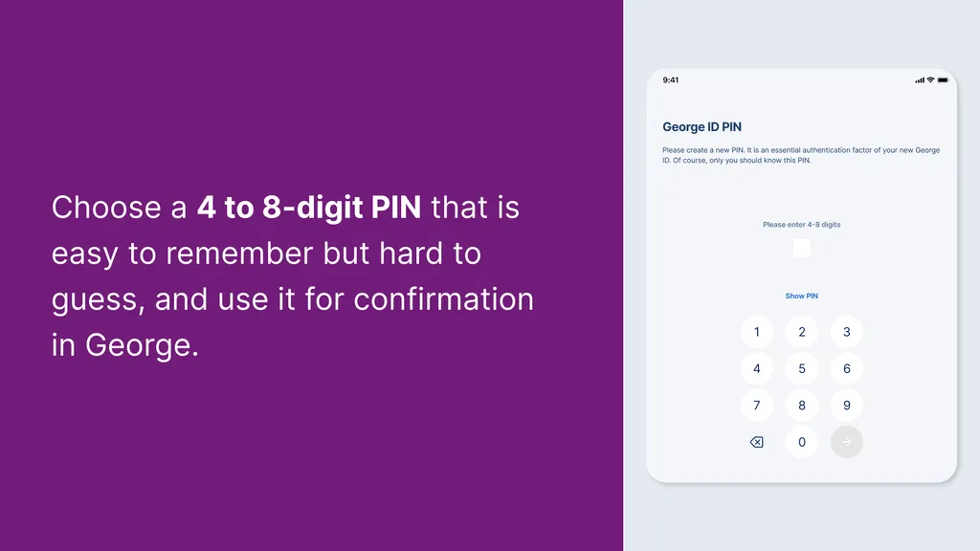
Task: Select digit 4 on the PIN keypad
Action: (756, 368)
